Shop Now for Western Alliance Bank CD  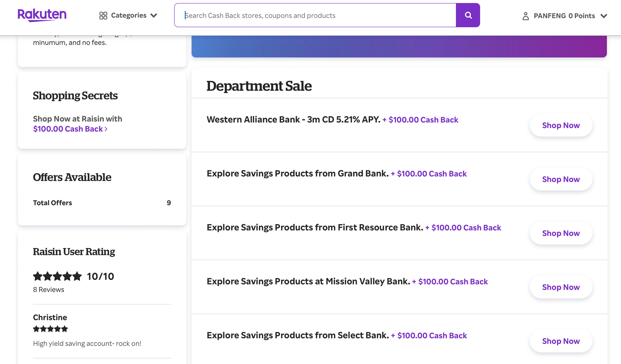click(561, 125)
